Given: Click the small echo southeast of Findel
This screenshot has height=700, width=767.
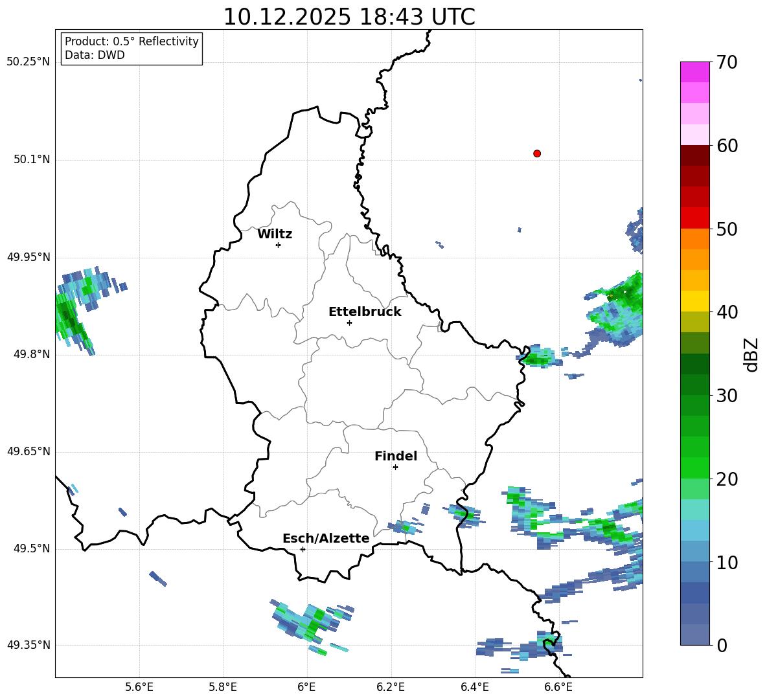Looking at the screenshot, I should pos(404,528).
